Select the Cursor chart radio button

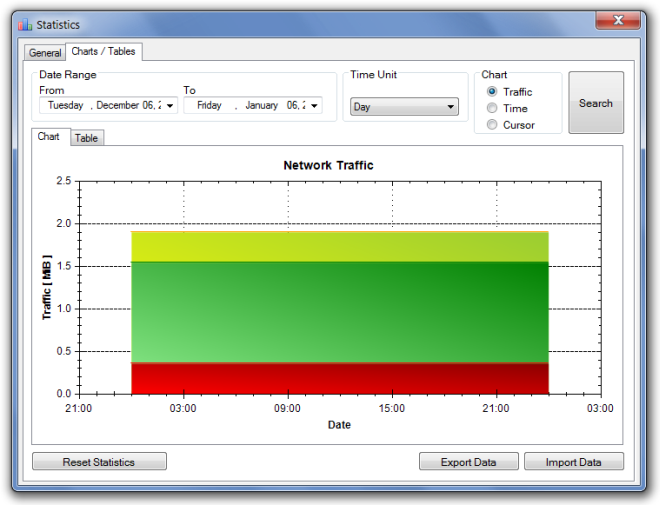coord(492,125)
